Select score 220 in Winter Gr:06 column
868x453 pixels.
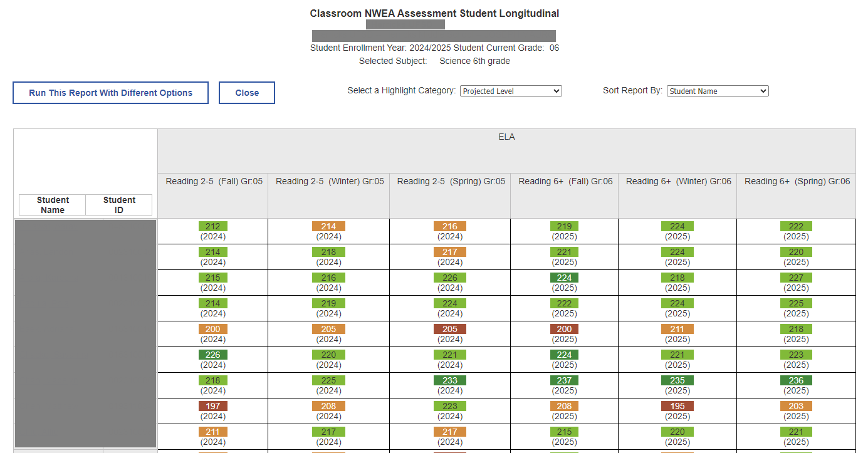pos(677,432)
